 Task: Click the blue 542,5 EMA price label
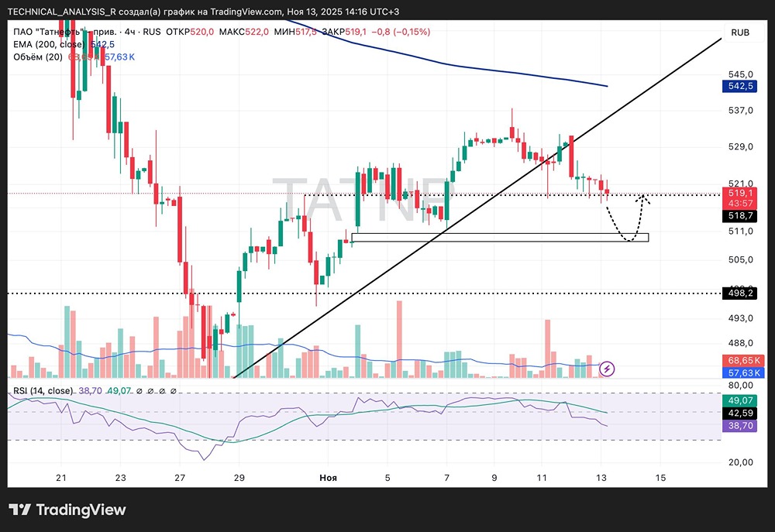click(740, 86)
